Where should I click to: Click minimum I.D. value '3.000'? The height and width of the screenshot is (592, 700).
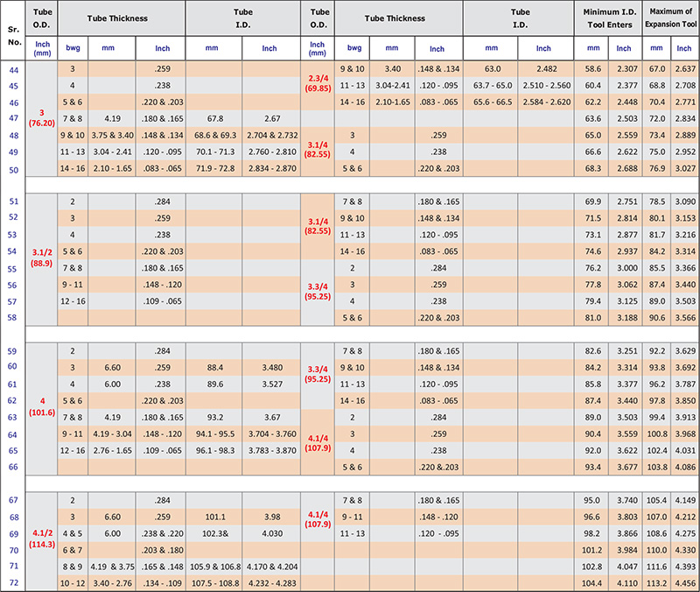(x=627, y=268)
